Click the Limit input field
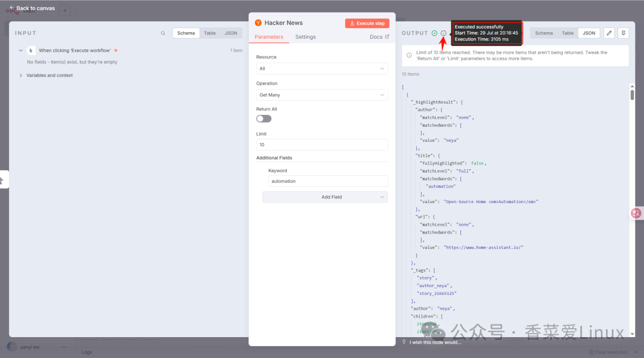 pos(322,145)
